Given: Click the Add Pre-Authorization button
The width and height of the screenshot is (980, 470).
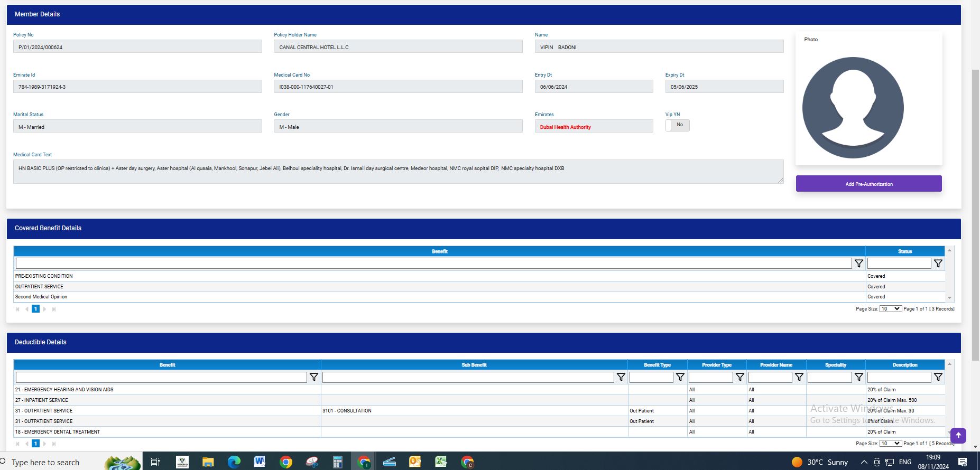Looking at the screenshot, I should click(868, 184).
